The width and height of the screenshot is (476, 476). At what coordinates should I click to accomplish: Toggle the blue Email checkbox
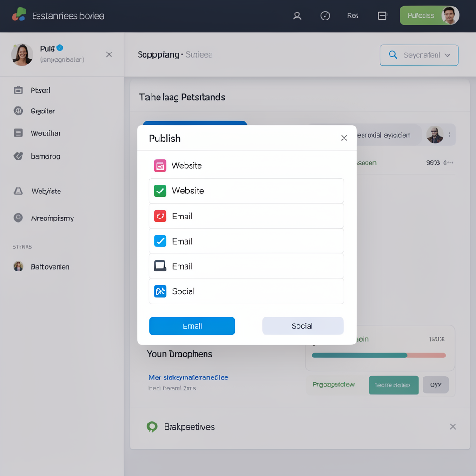click(x=160, y=241)
